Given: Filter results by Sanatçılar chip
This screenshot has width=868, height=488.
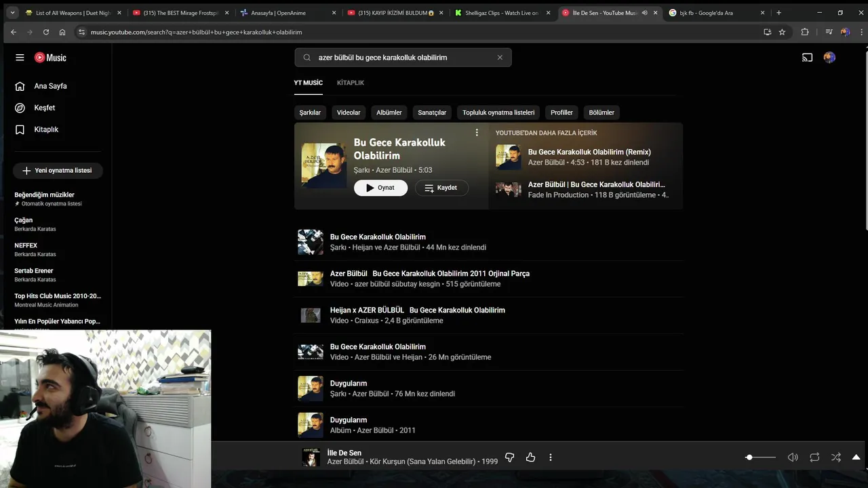Looking at the screenshot, I should coord(432,113).
